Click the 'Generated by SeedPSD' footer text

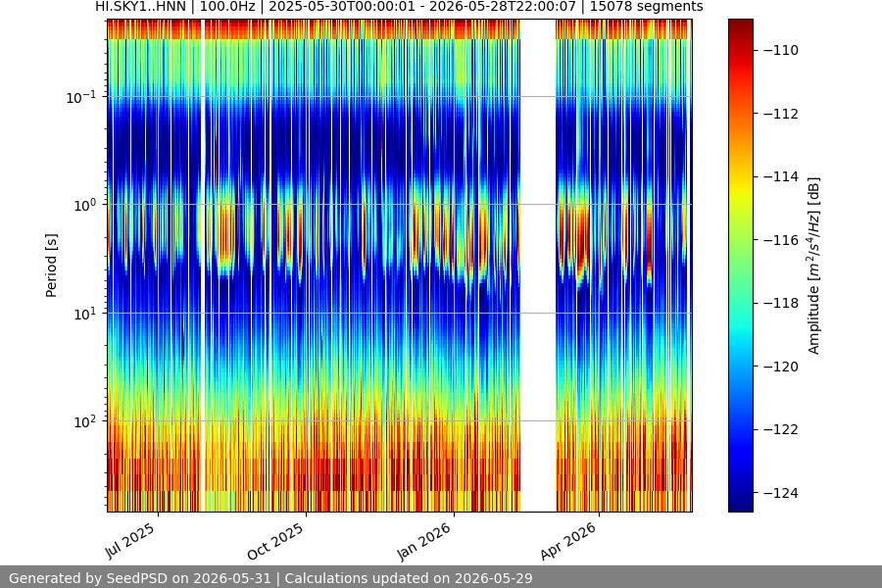[x=270, y=578]
